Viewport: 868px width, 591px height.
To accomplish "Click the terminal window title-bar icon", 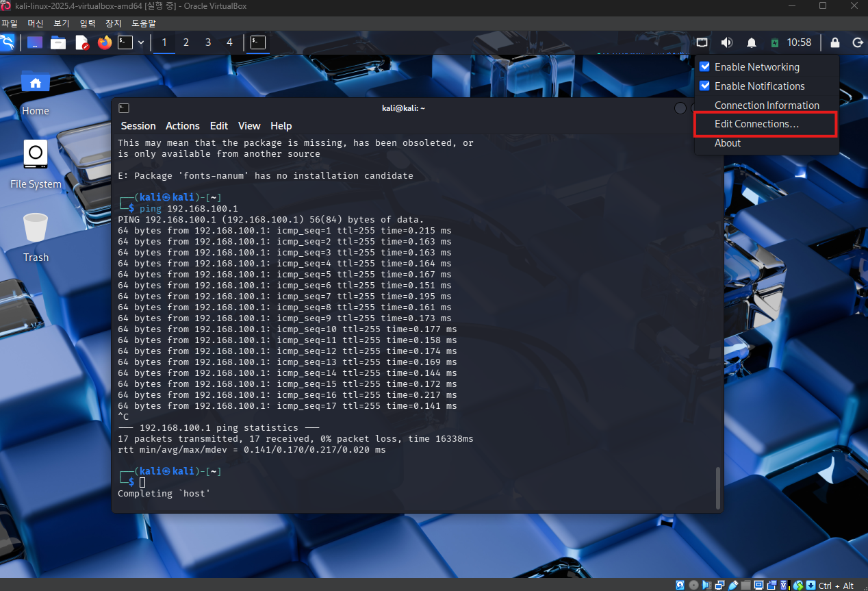I will tap(124, 108).
